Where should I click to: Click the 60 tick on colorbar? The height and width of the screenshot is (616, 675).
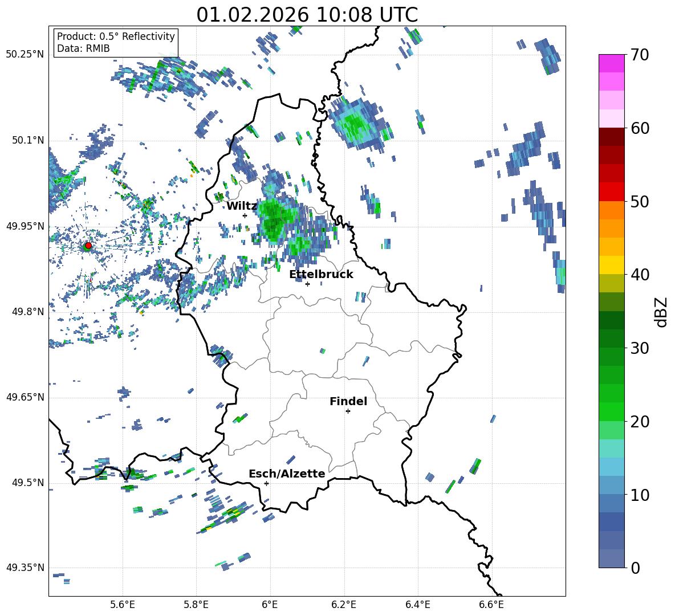click(x=639, y=128)
